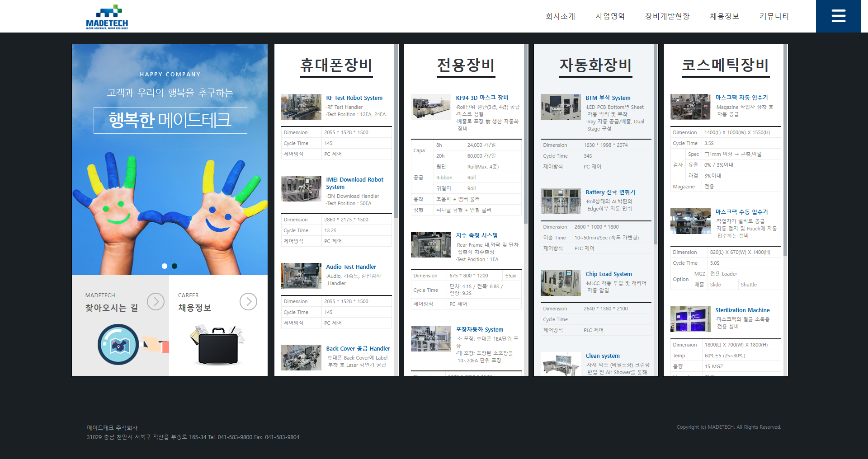
Task: Open the Chip Load System link
Action: tap(609, 274)
